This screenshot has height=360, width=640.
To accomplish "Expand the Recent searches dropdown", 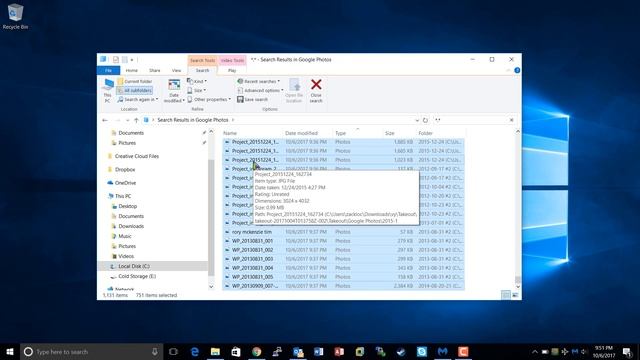I will tap(258, 81).
